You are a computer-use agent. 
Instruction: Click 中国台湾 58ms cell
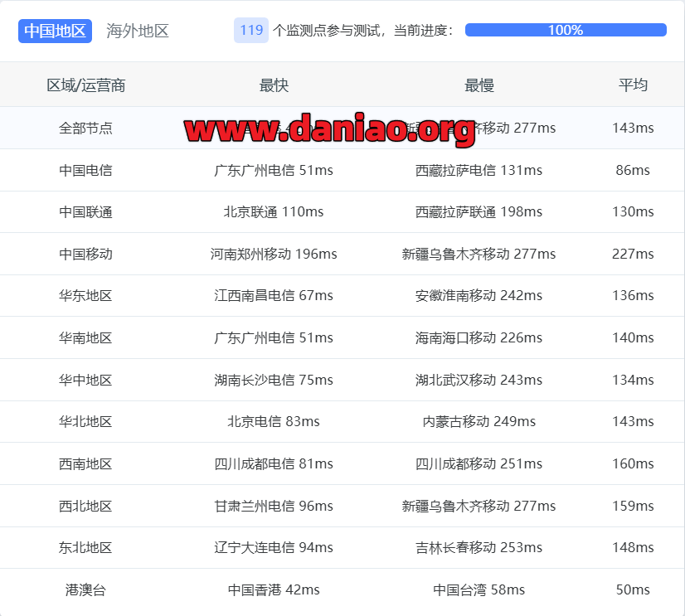[479, 589]
